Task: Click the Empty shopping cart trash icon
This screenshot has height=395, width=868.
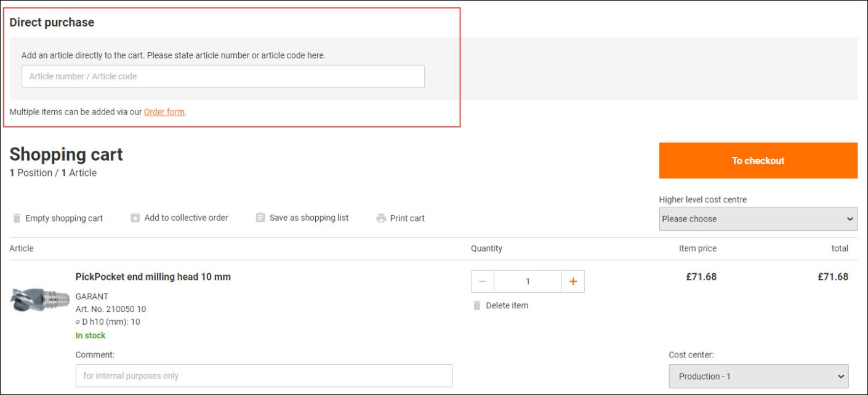Action: 17,218
